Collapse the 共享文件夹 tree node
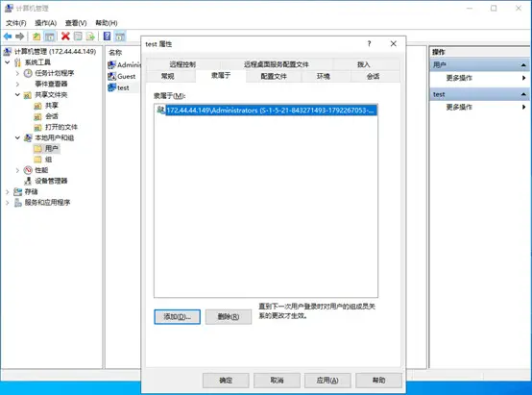 [x=17, y=95]
